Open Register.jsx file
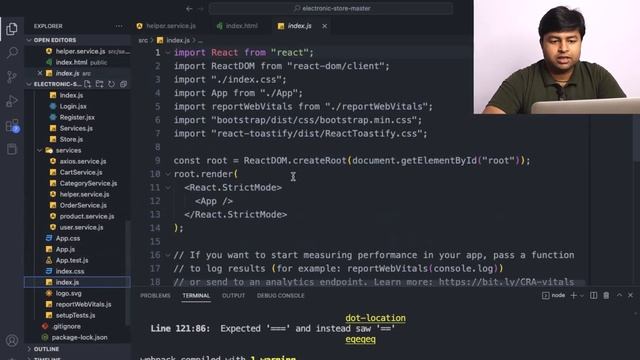The image size is (640, 360). [78, 117]
